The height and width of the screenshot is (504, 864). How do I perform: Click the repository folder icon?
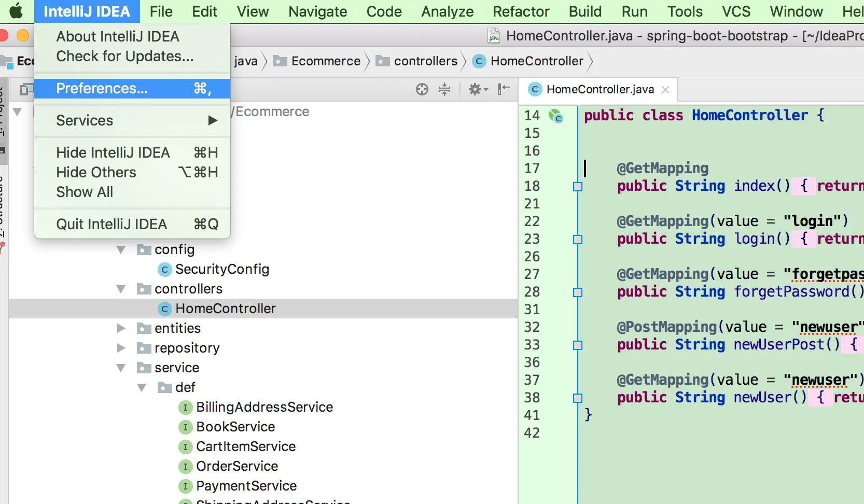(x=144, y=348)
